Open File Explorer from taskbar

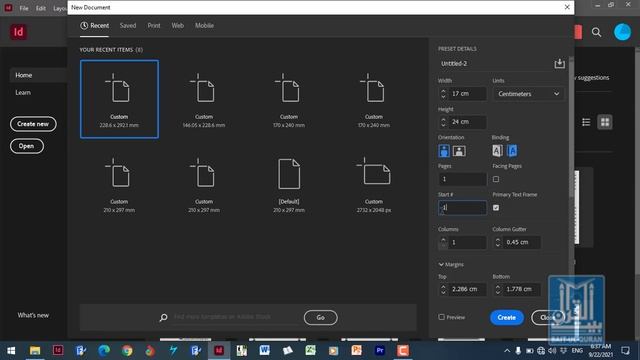(x=35, y=350)
